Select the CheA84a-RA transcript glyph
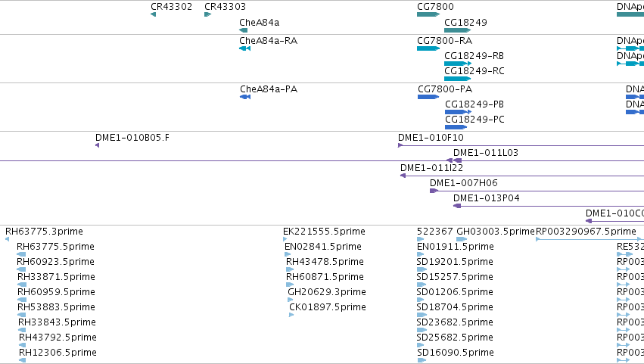 tap(244, 48)
